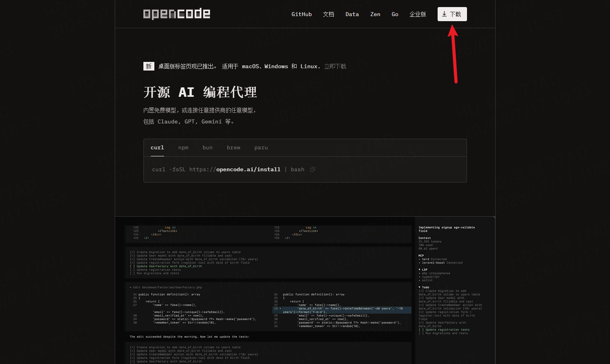Click '包括 Claude, GPT, Gemini 等' text
Image resolution: width=610 pixels, height=364 pixels.
click(x=189, y=122)
